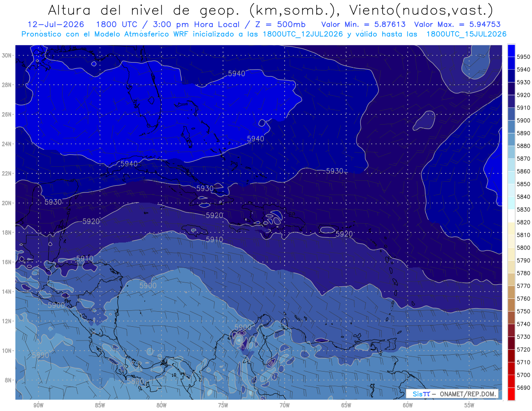This screenshot has width=532, height=411.
Task: Click the cream swatch between 5820 and 5810
Action: (x=511, y=228)
